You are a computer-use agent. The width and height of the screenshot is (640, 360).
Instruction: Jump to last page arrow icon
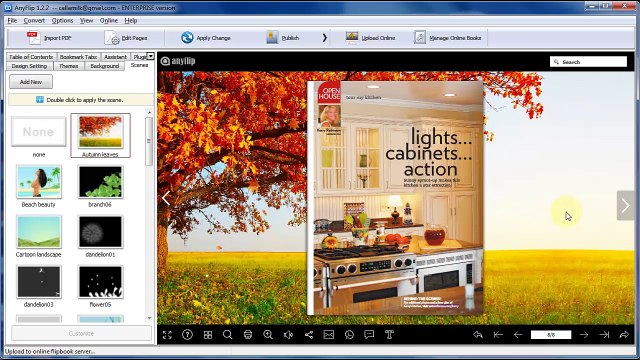(x=604, y=335)
